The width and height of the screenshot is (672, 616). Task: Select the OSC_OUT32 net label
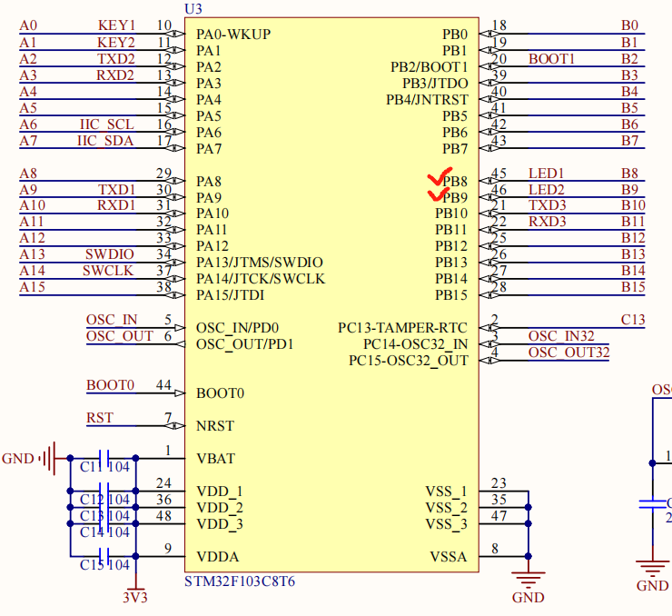(569, 353)
